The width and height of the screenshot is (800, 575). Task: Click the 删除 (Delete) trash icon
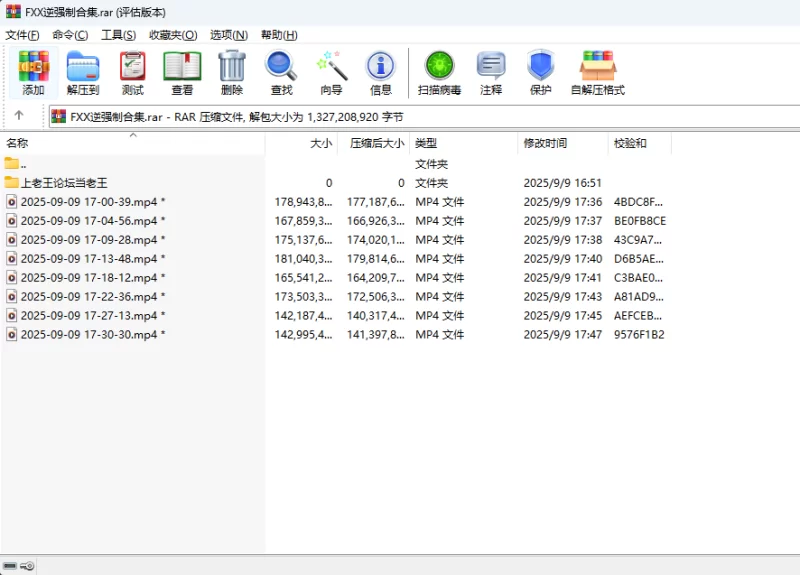[x=232, y=73]
